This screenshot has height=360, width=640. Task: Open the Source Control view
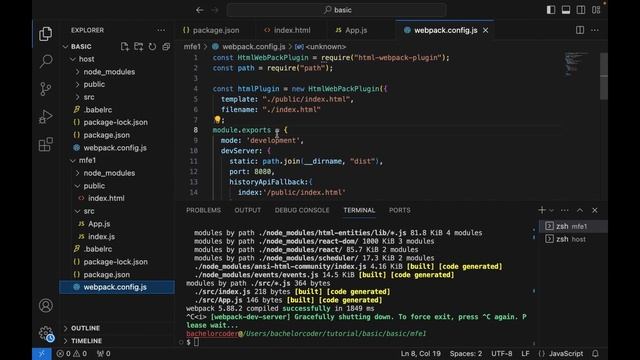[x=46, y=89]
